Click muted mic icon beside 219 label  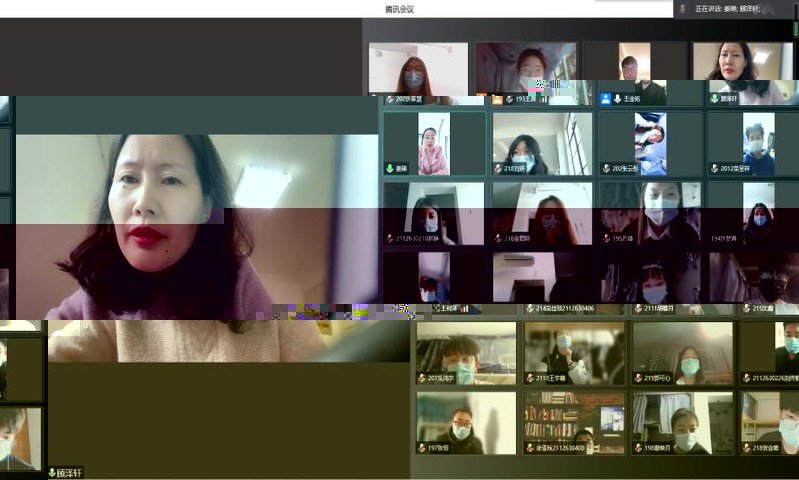(638, 378)
